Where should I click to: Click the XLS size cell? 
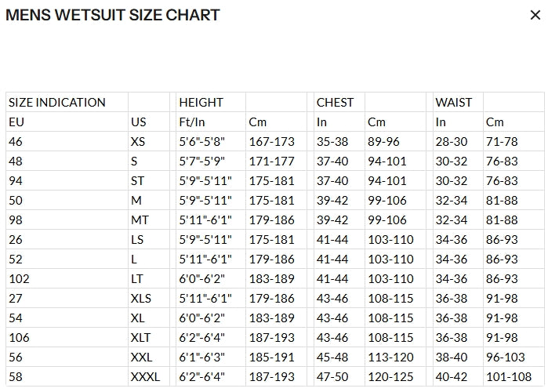coord(149,298)
